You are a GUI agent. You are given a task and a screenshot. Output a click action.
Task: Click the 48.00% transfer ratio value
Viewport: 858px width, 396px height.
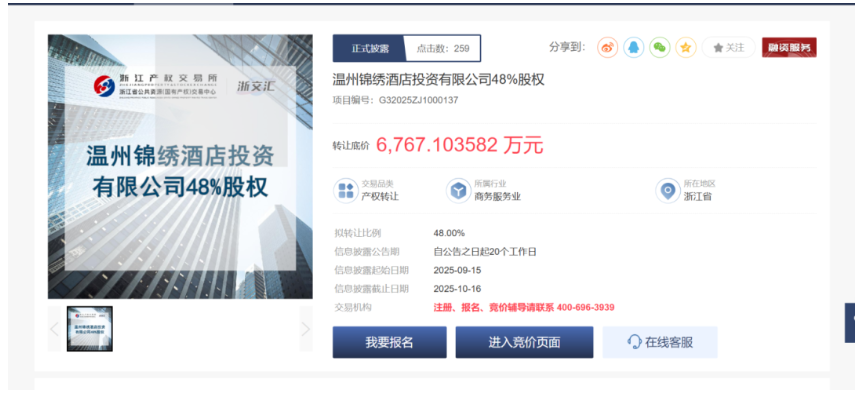pos(449,233)
